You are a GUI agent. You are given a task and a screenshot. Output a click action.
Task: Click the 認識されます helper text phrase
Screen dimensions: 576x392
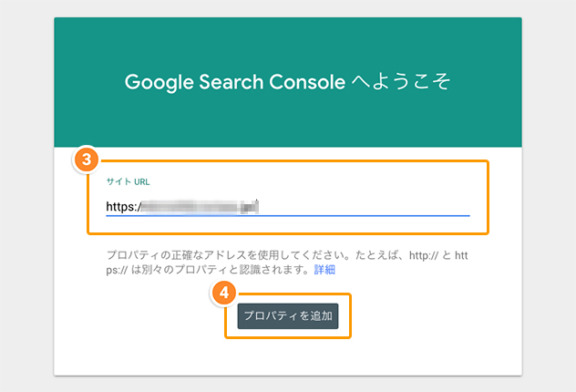pos(274,270)
